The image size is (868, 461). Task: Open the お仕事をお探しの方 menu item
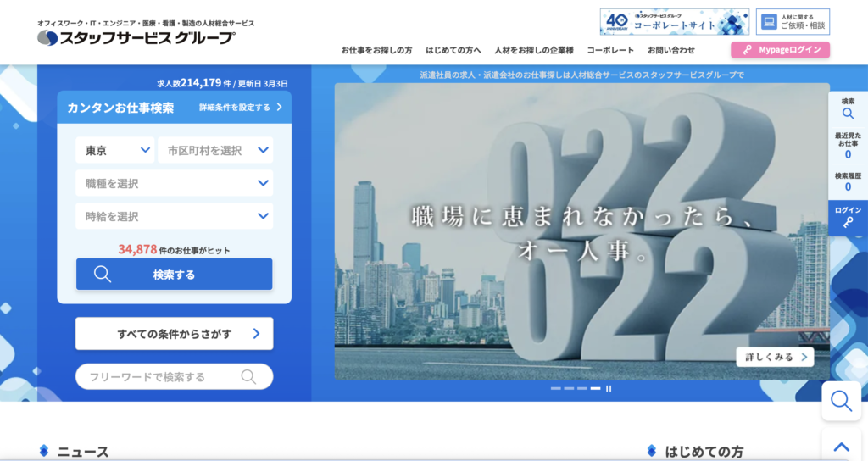(376, 50)
